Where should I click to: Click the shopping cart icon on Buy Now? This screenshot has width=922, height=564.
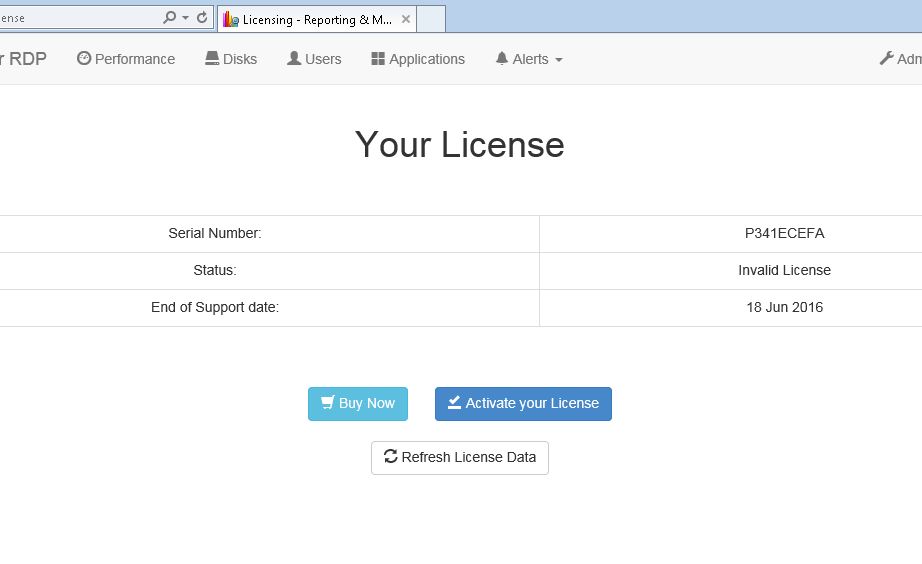coord(328,403)
